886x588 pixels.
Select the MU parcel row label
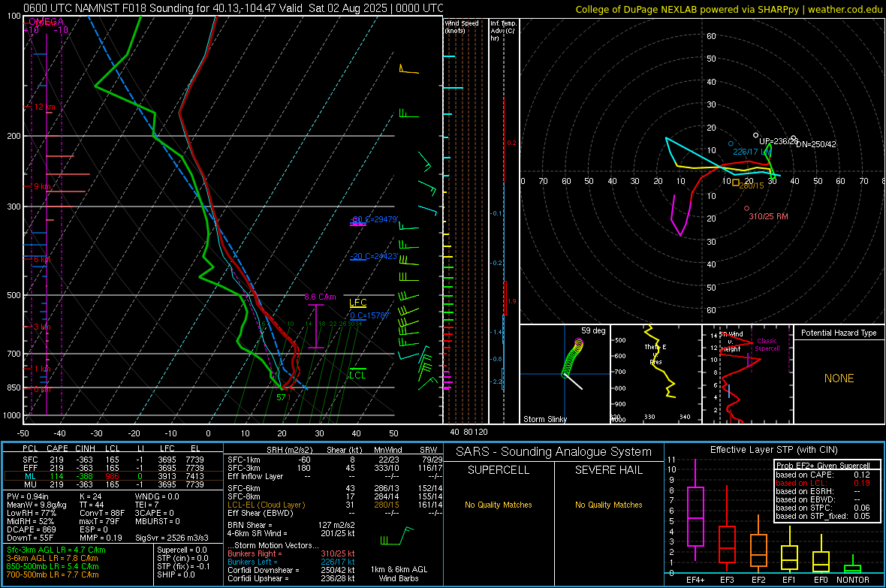pos(31,484)
